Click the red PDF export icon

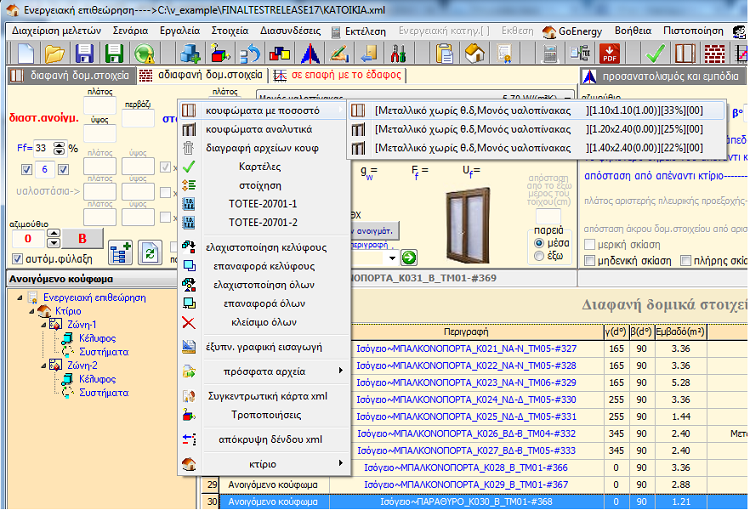tap(609, 52)
